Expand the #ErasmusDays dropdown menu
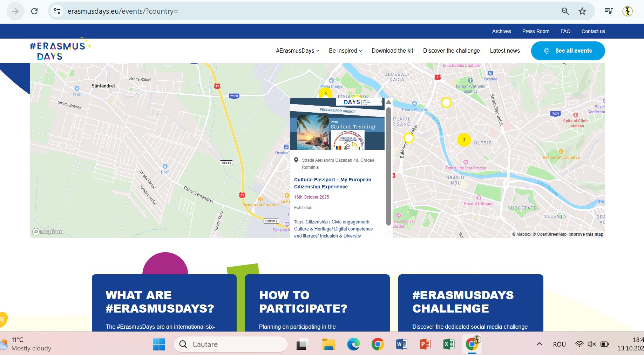This screenshot has width=644, height=355. [298, 51]
